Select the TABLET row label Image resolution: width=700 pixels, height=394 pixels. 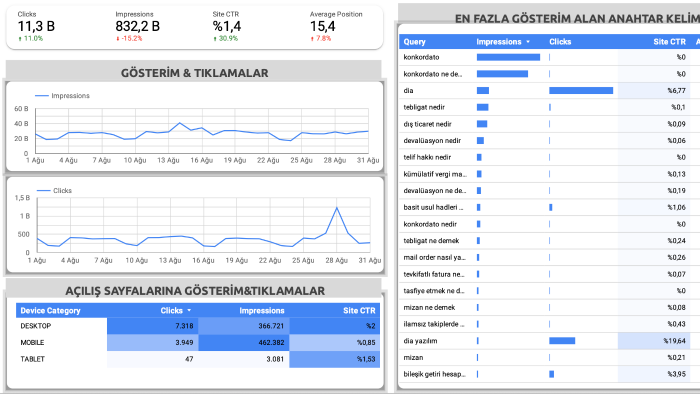(x=33, y=359)
